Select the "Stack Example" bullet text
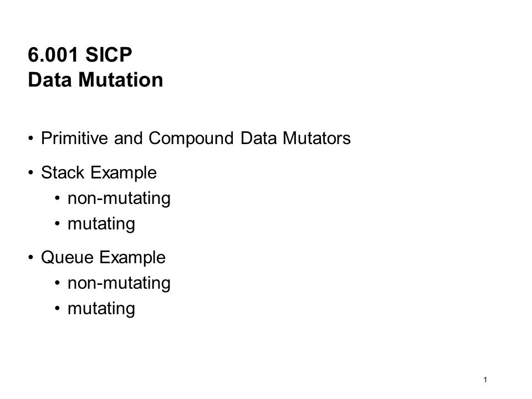The width and height of the screenshot is (532, 399). click(99, 172)
